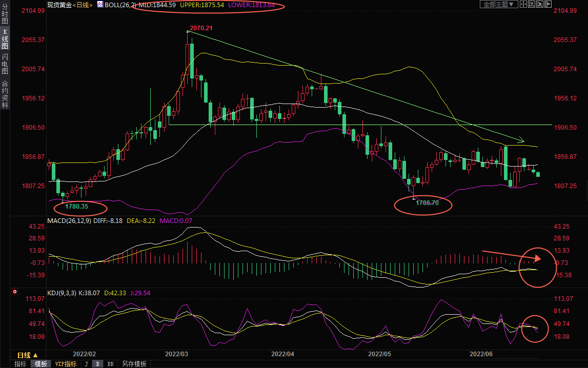Viewport: 588px width, 368px height.
Task: Click the rightmost arrow-out toolbar icon
Action: point(548,4)
